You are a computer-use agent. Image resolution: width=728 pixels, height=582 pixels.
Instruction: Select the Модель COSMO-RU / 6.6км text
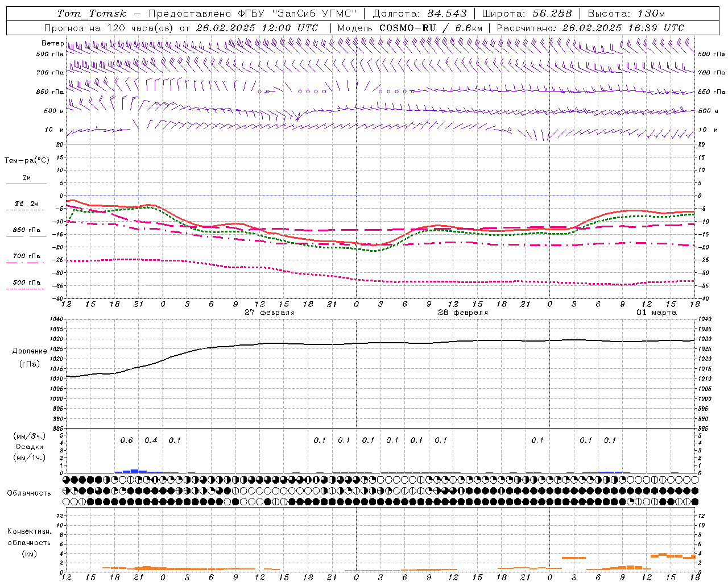click(x=409, y=28)
